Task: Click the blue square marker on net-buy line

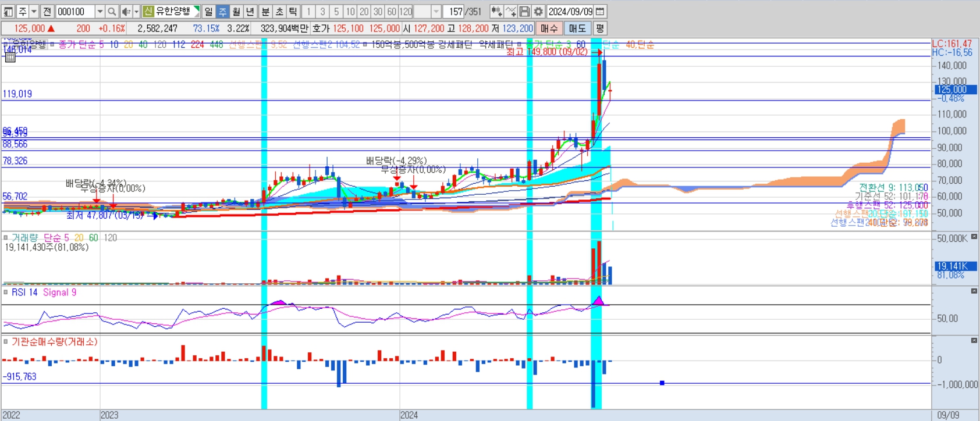Action: coord(662,383)
